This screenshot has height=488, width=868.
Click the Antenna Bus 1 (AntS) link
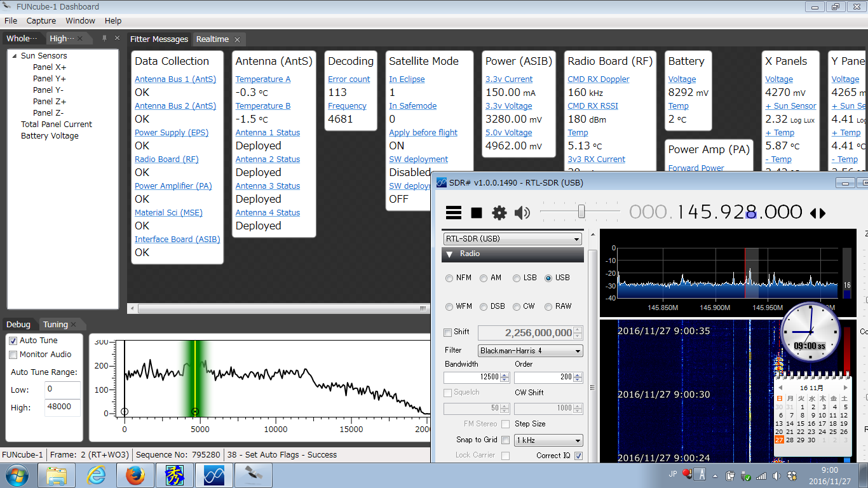point(175,79)
